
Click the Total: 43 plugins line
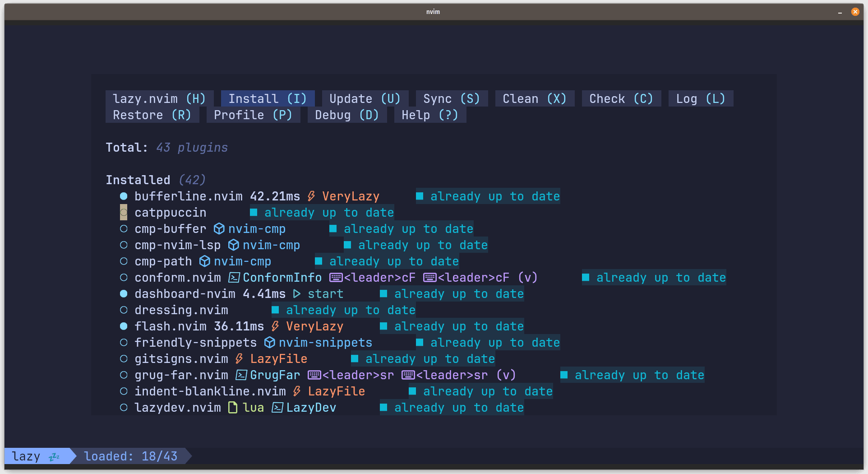coord(166,147)
